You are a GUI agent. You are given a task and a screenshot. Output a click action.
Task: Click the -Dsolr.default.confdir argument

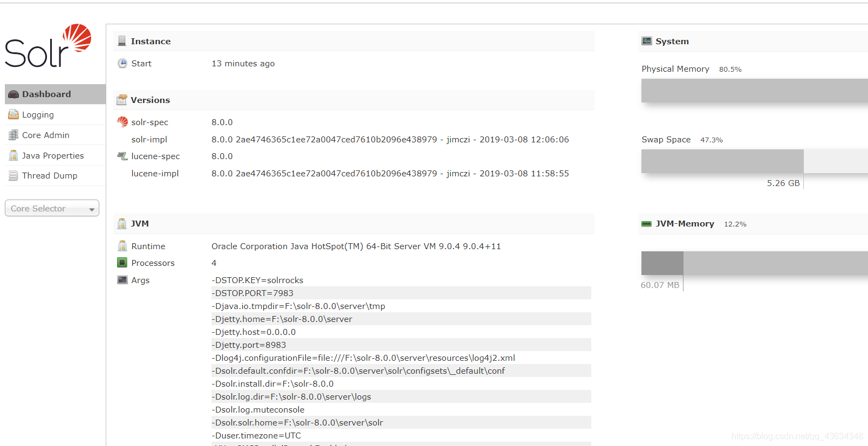coord(401,371)
